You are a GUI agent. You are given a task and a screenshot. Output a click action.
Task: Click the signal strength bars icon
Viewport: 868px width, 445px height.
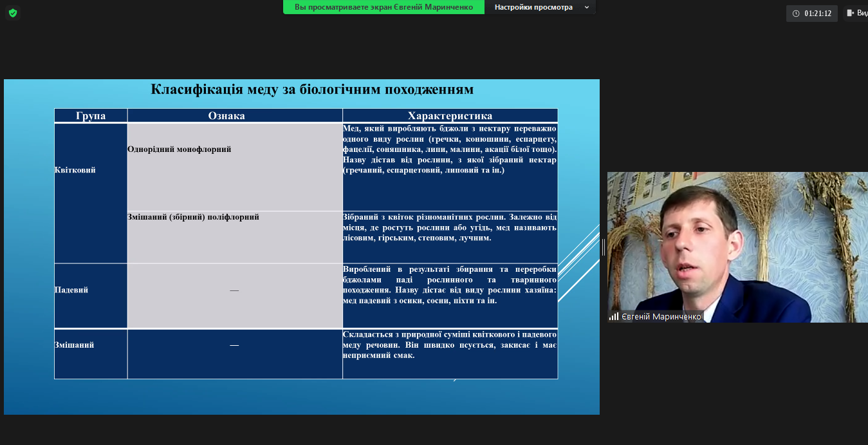pyautogui.click(x=614, y=317)
